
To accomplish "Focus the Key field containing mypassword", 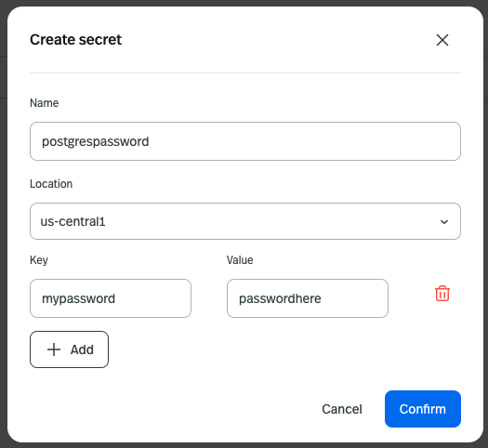I will (111, 298).
